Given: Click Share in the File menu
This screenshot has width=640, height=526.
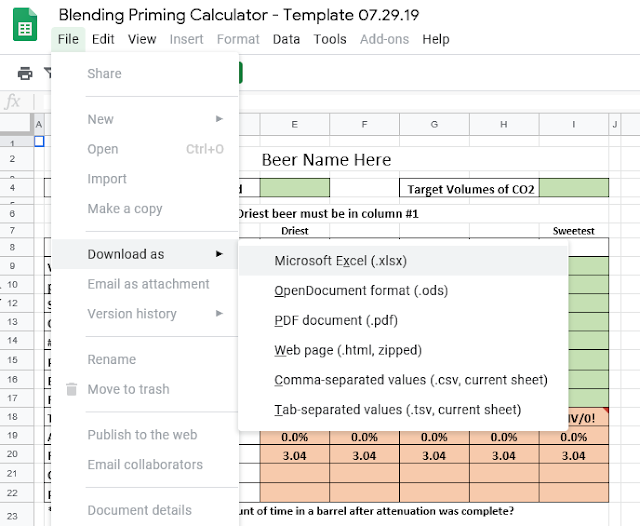Looking at the screenshot, I should point(104,73).
